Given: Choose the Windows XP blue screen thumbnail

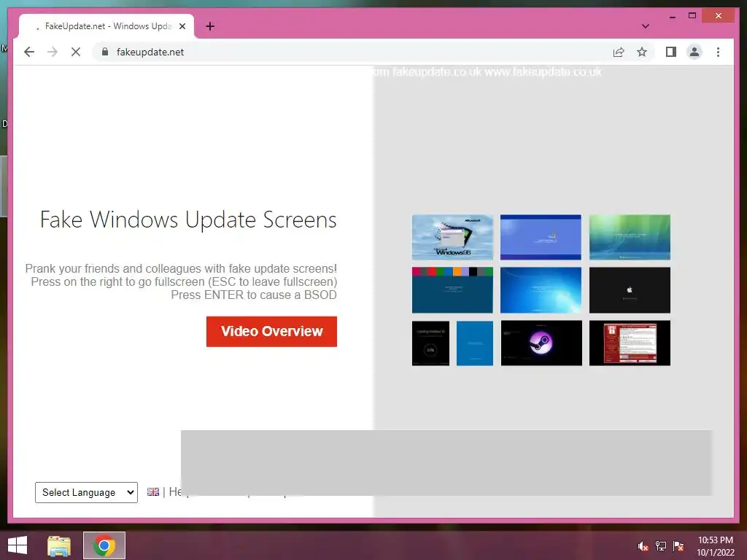Looking at the screenshot, I should point(541,237).
